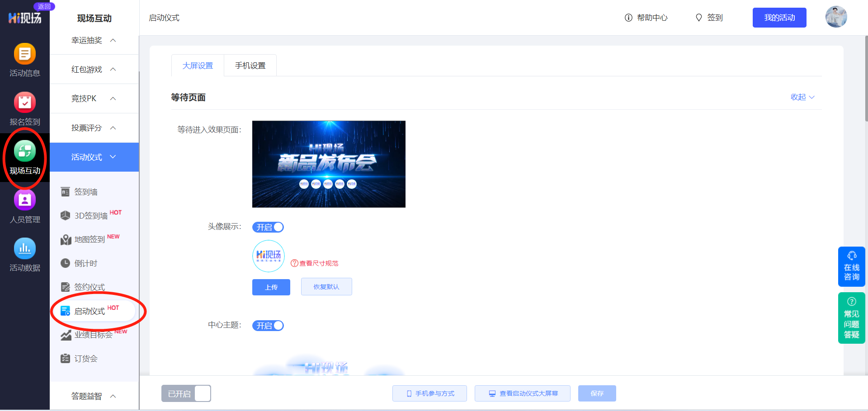Expand the 投票评分 section

pos(94,128)
